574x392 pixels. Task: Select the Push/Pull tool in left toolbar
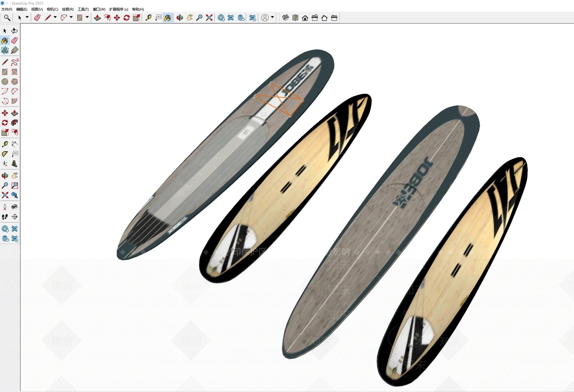click(x=14, y=113)
